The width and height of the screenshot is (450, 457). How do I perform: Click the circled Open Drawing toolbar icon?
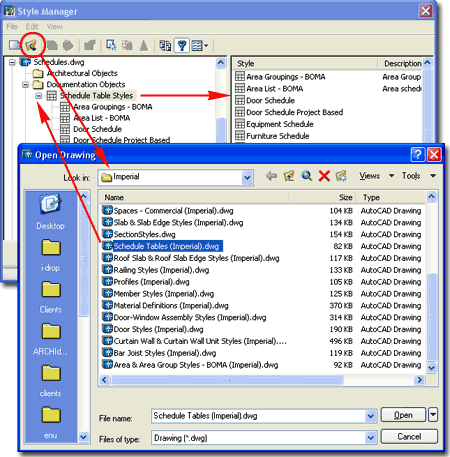tap(31, 45)
